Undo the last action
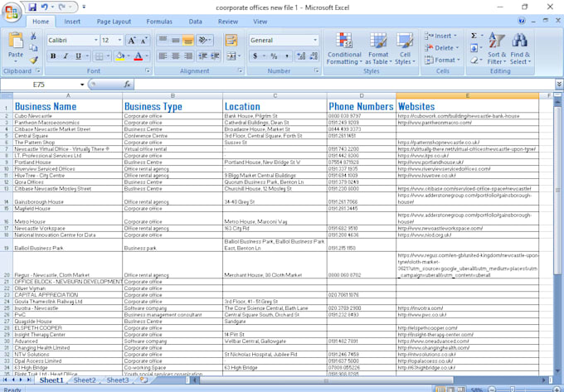The height and width of the screenshot is (392, 564). 44,7
